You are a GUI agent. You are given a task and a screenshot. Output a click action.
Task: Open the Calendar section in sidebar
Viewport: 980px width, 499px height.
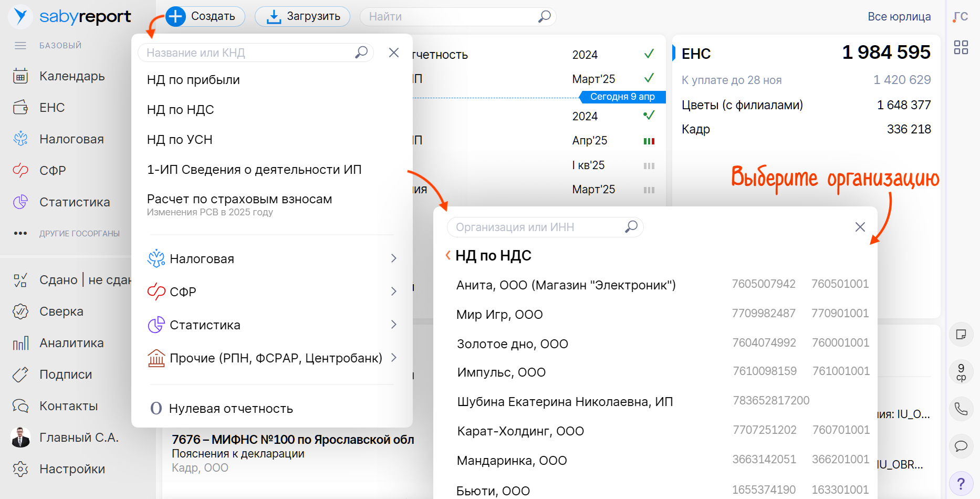point(72,76)
